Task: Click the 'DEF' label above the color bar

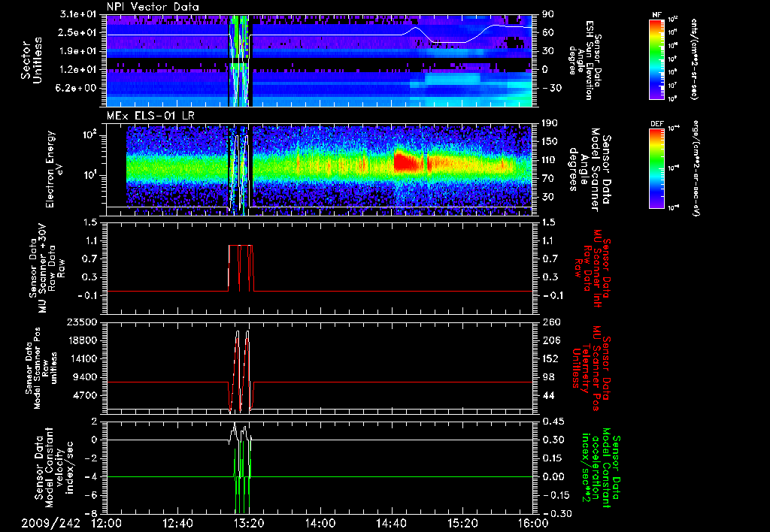Action: tap(657, 124)
